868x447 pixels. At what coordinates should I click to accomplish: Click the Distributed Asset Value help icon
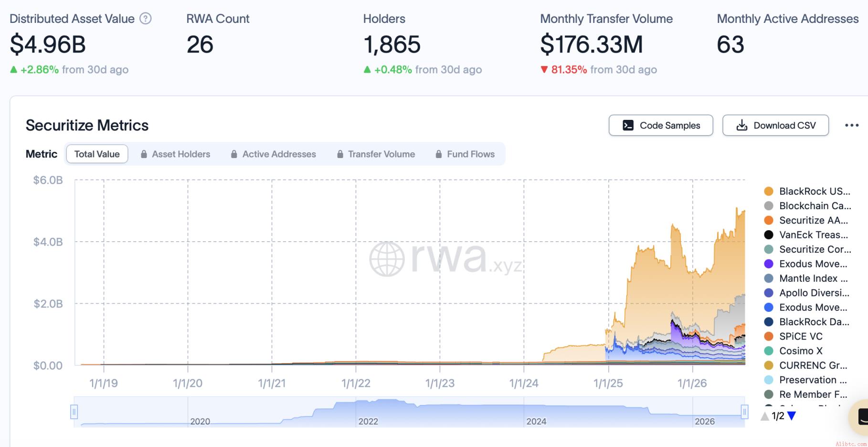pyautogui.click(x=146, y=19)
